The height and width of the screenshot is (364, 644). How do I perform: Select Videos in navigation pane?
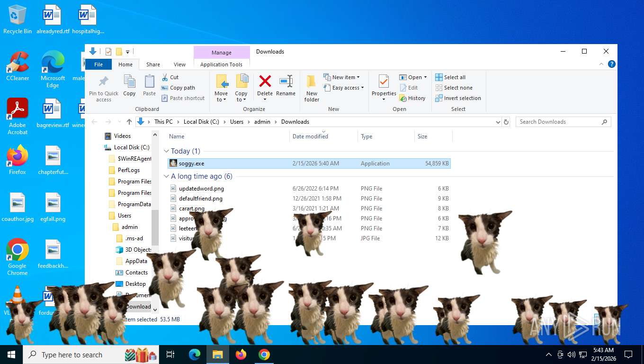click(122, 136)
